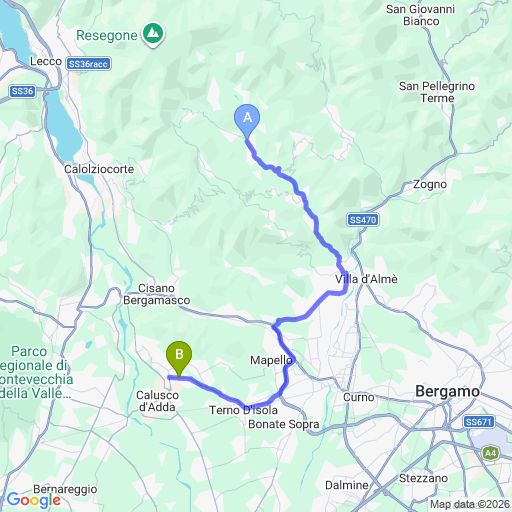Open the Google logo link
The width and height of the screenshot is (512, 512).
34,500
